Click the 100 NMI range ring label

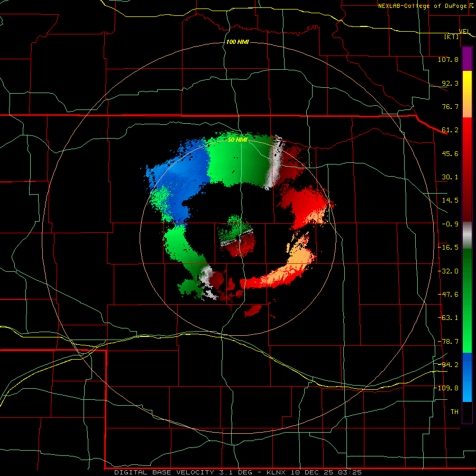237,42
